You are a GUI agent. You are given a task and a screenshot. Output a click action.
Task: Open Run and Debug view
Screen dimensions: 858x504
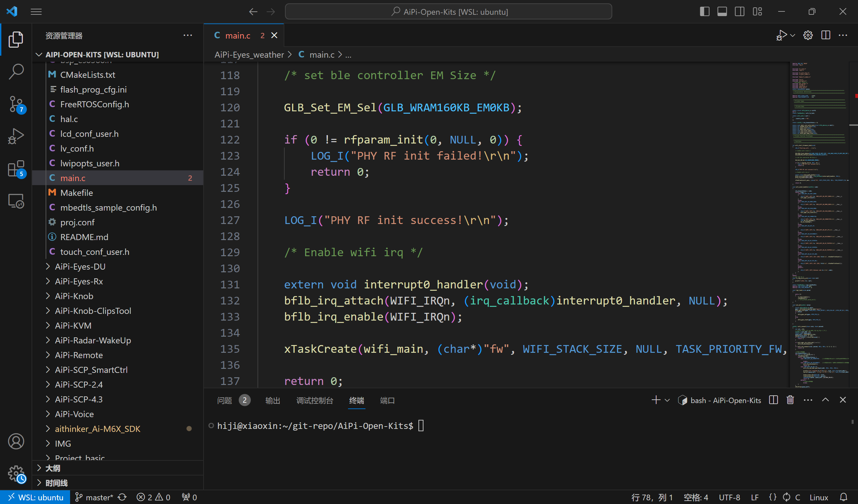[x=16, y=136]
